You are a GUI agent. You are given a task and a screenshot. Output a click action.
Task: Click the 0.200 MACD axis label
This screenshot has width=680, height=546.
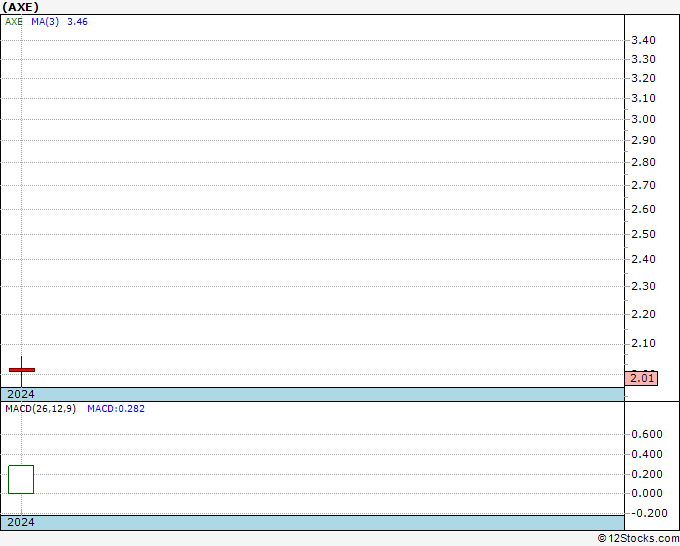click(647, 474)
